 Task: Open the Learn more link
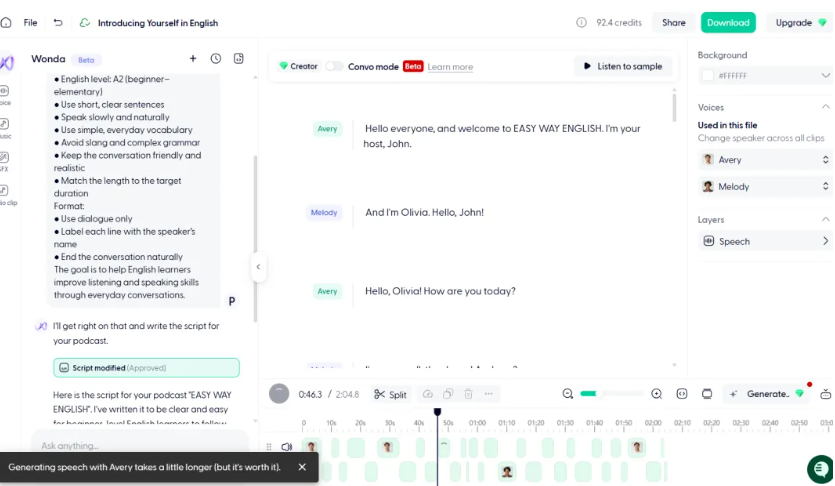[x=450, y=67]
